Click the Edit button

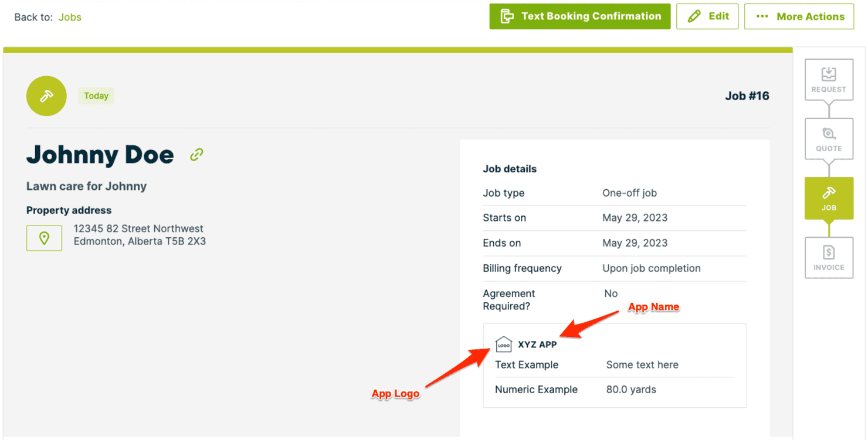[x=707, y=16]
